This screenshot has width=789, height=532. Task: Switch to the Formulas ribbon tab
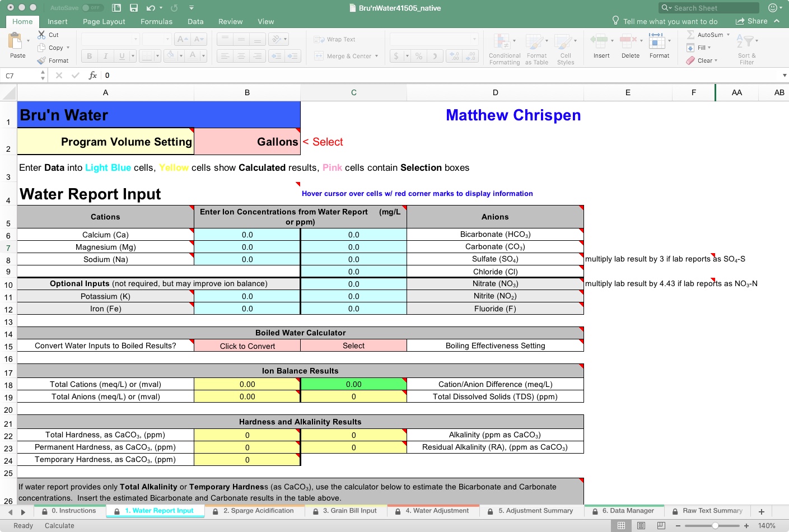[x=156, y=21]
